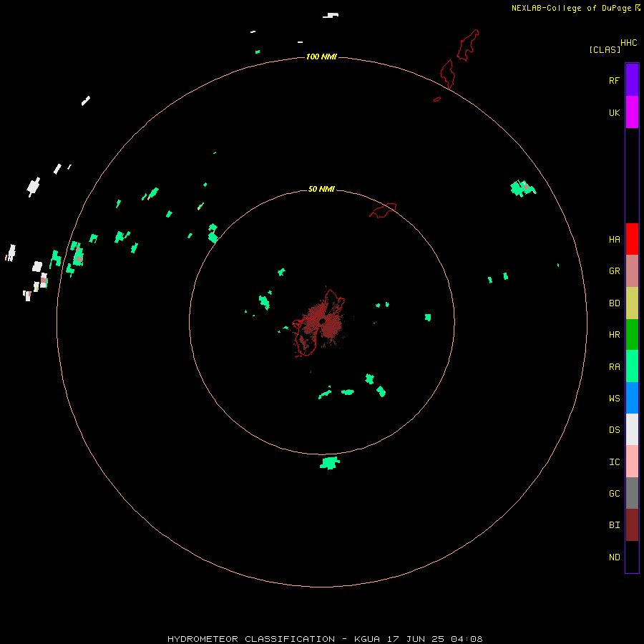Click the ND black legend swatch
This screenshot has height=644, width=644.
(x=632, y=557)
